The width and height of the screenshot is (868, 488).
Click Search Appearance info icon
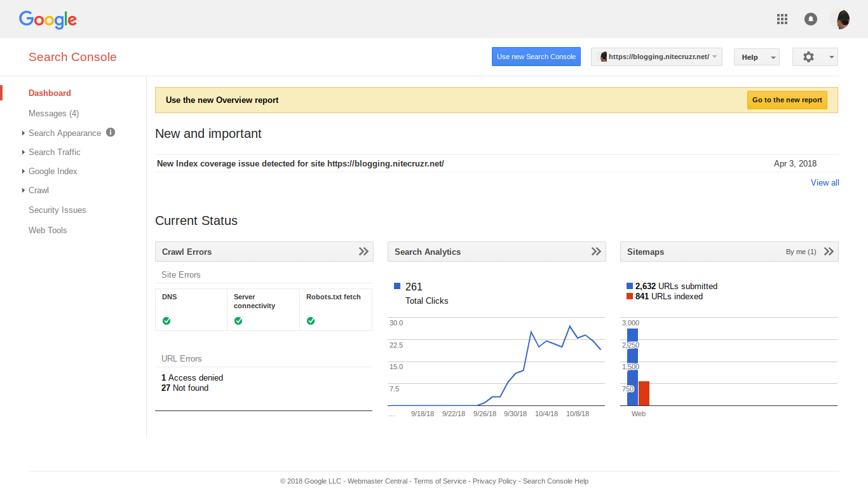111,132
